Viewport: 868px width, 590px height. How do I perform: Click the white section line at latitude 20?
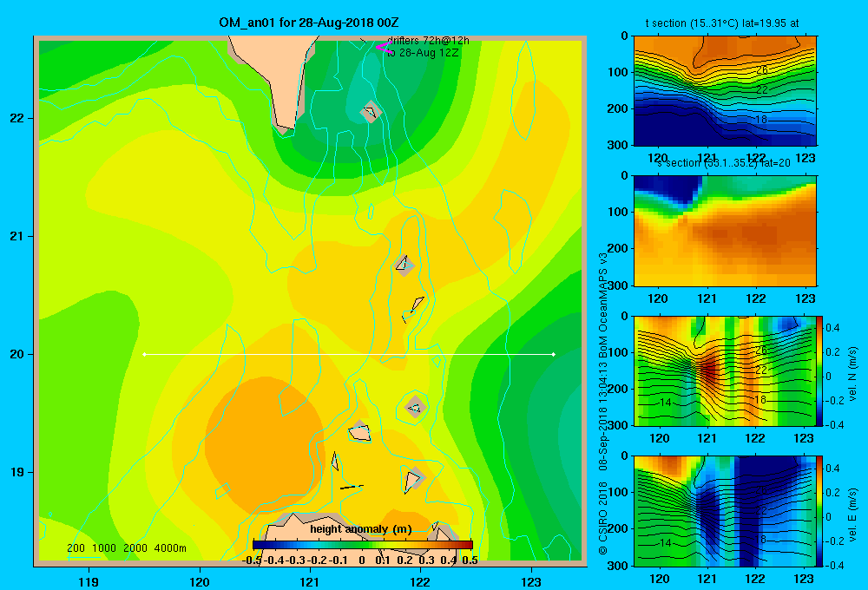click(x=349, y=354)
